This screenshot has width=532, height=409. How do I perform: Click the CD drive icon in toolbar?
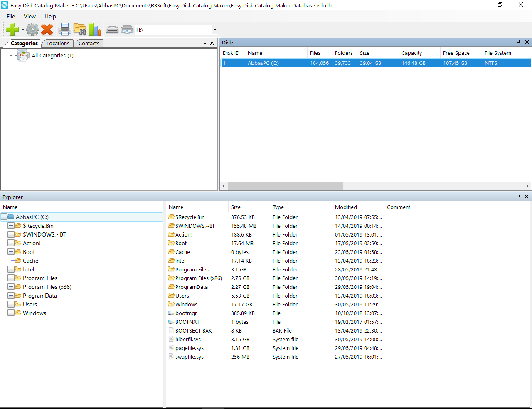[x=127, y=30]
